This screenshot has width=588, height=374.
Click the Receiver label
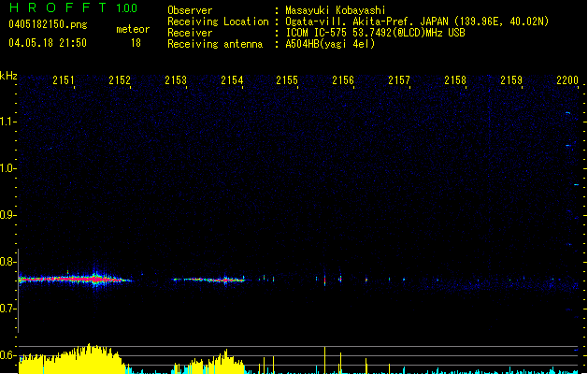coord(190,33)
